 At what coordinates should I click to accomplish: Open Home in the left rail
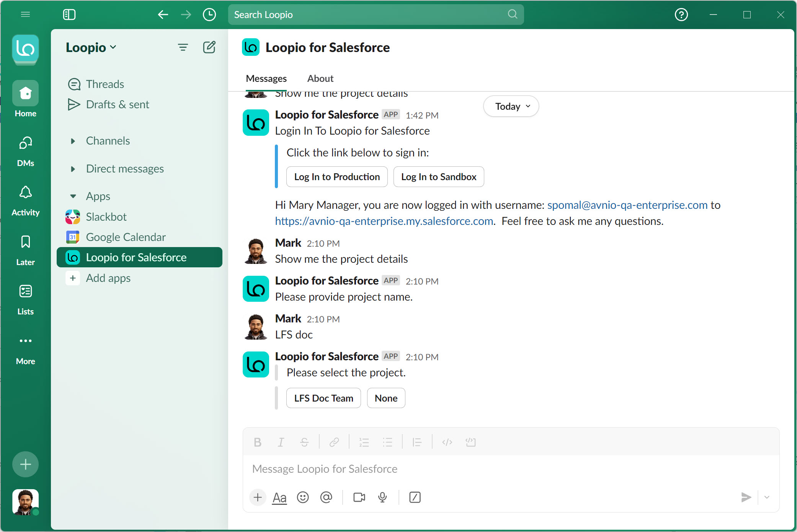click(25, 99)
